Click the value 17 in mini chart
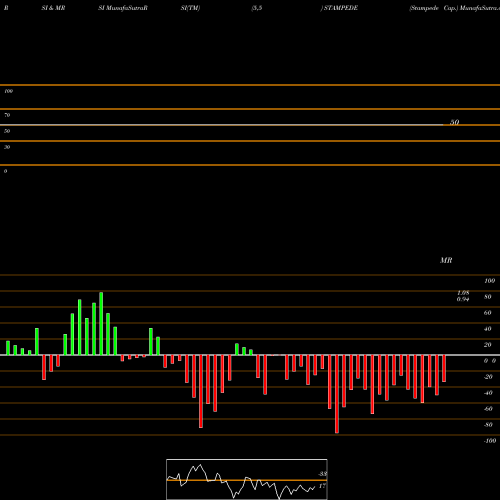The width and height of the screenshot is (500, 500). 322,486
